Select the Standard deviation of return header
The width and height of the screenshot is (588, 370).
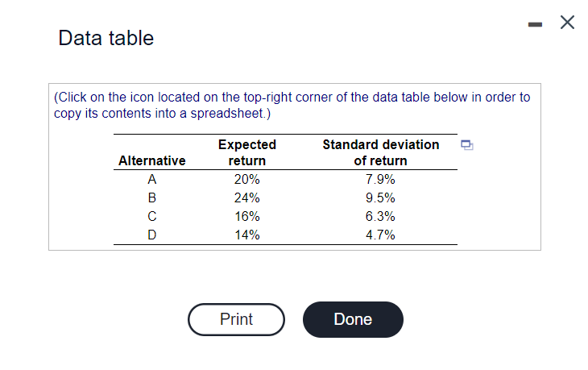point(381,152)
